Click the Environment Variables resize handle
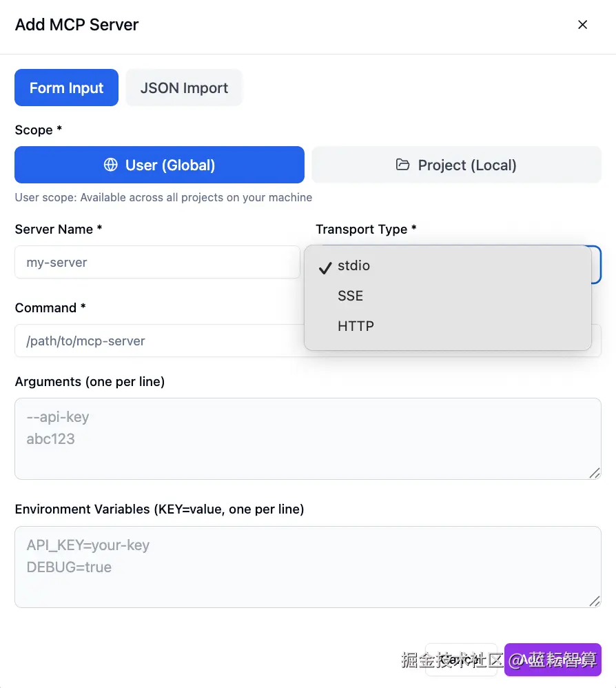This screenshot has width=616, height=688. point(594,600)
